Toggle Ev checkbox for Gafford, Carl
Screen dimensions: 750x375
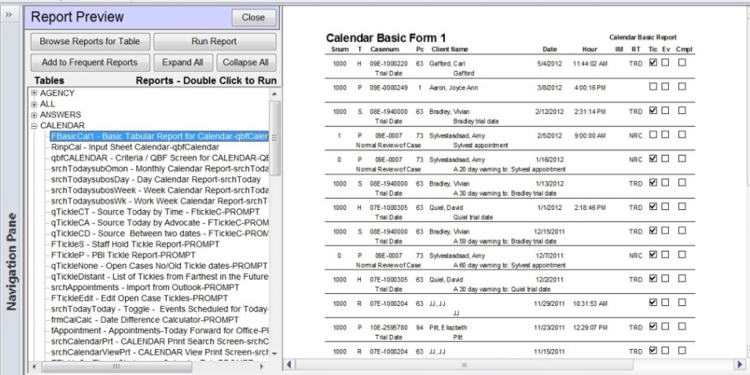665,62
